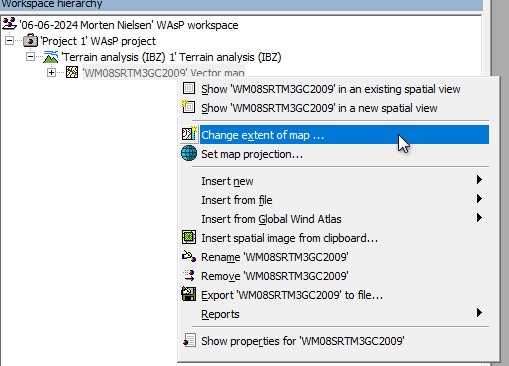The height and width of the screenshot is (366, 509).
Task: Click the Workspace hierarchy panel title bar
Action: pos(241,5)
